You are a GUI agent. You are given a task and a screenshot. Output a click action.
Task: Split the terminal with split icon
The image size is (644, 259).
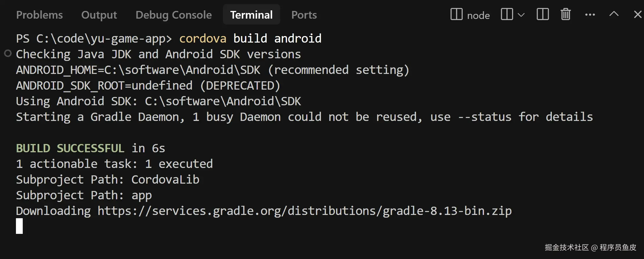(507, 14)
